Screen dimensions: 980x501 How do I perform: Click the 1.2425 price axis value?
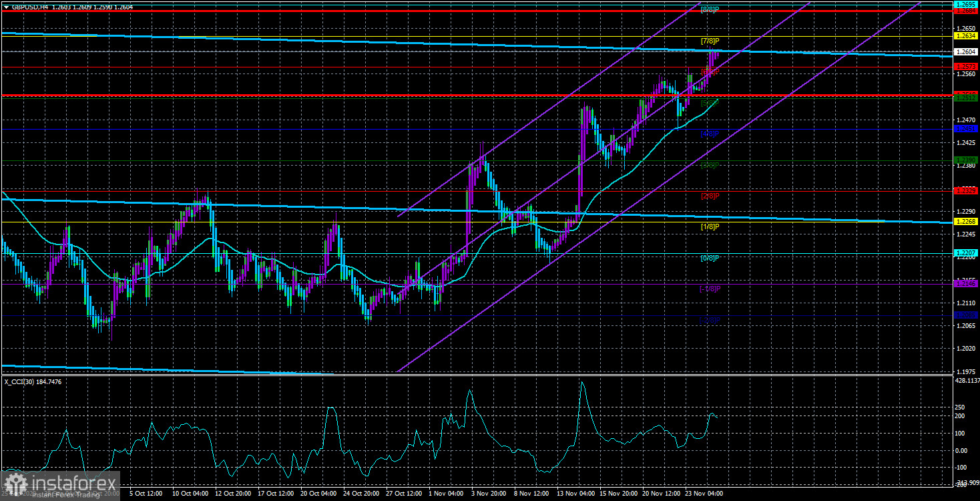click(x=965, y=143)
